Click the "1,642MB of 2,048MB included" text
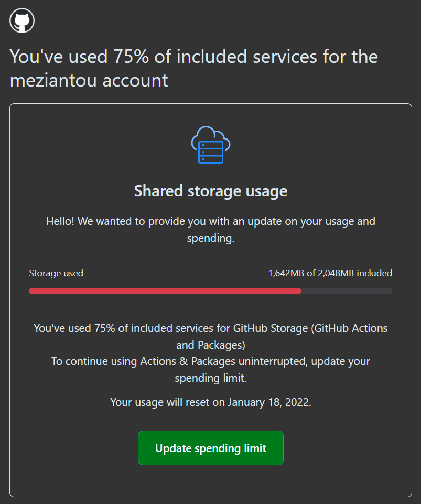Screen dimensions: 421x504 click(x=330, y=273)
